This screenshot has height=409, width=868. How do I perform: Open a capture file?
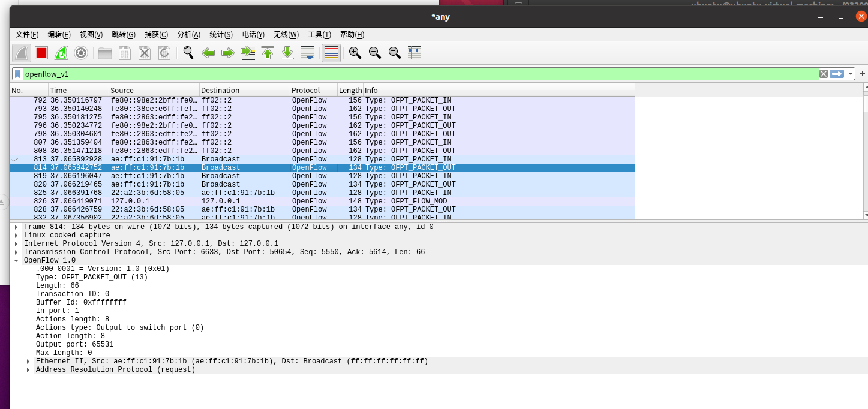point(105,53)
